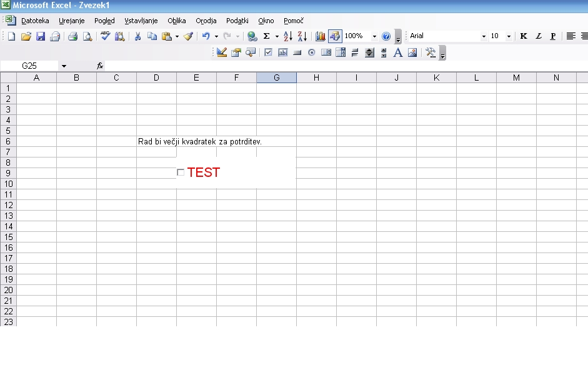Open the Vstavljanje menu

pos(141,21)
